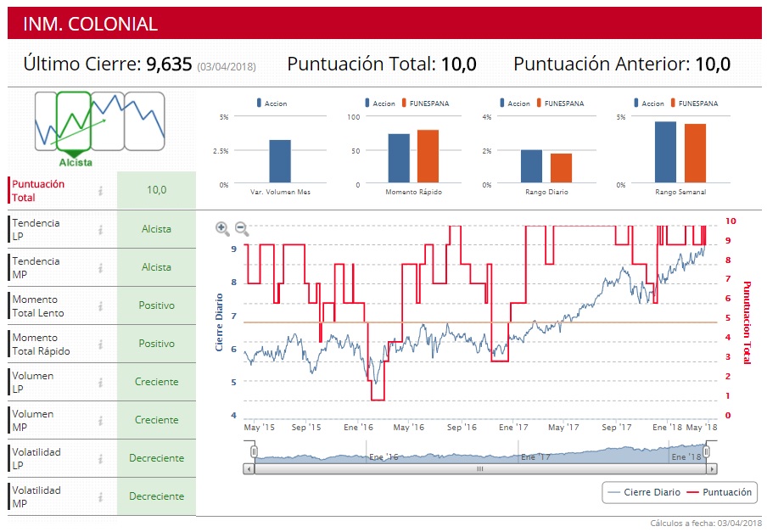Click the Tendencia MP 'Alcista' value cell

pyautogui.click(x=156, y=267)
